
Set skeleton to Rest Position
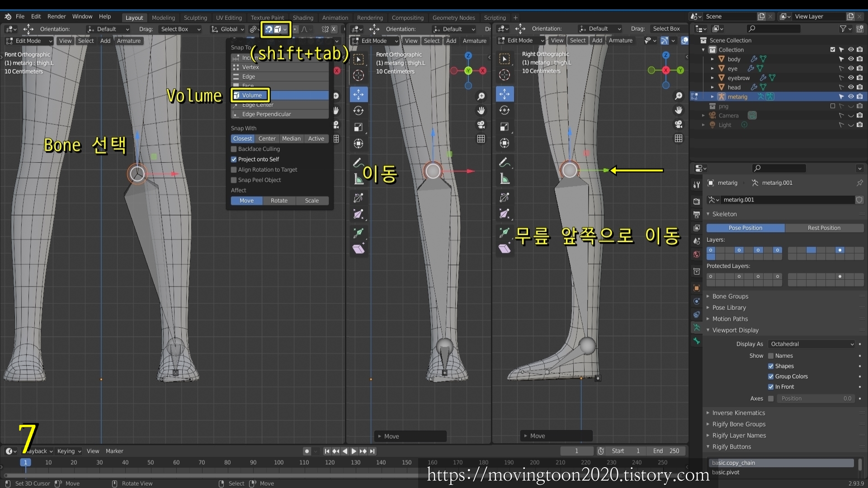point(824,228)
